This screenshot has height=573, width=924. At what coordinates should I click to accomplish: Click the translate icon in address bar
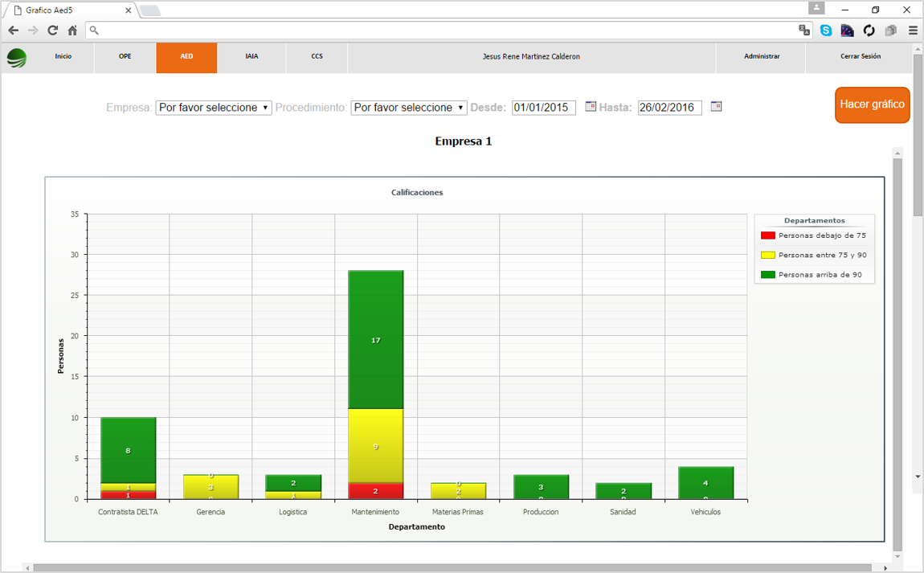click(x=803, y=30)
